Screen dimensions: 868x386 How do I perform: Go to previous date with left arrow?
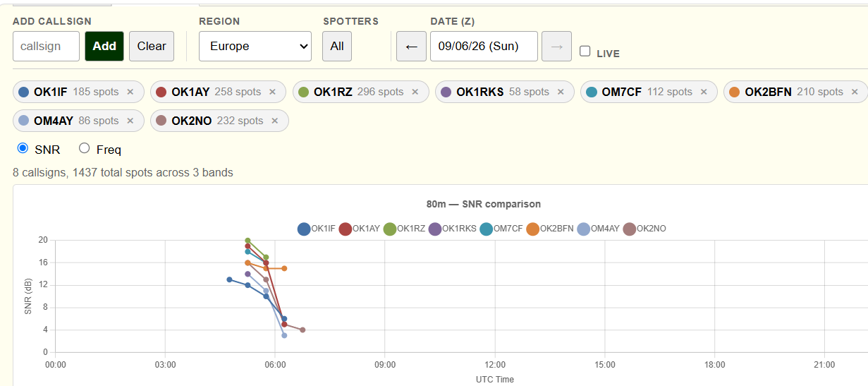point(412,46)
